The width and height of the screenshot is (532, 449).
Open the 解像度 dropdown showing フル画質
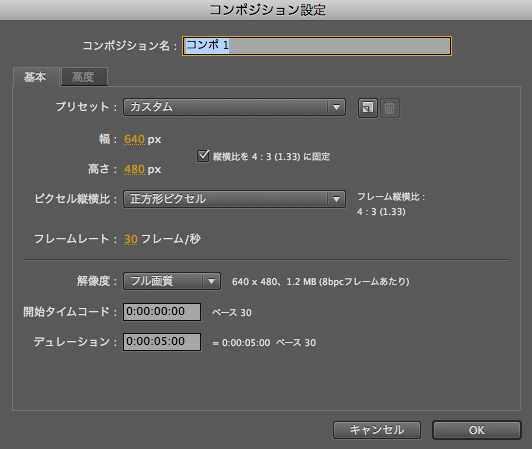[x=172, y=281]
